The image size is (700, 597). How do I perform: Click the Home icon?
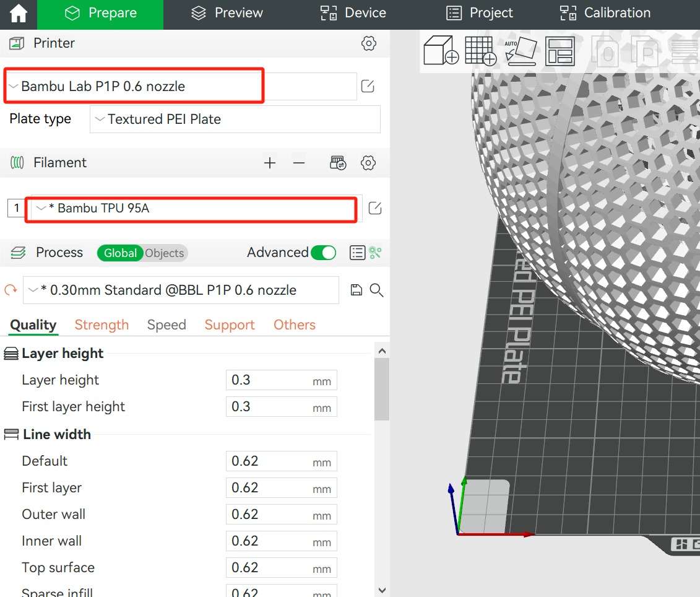point(19,14)
